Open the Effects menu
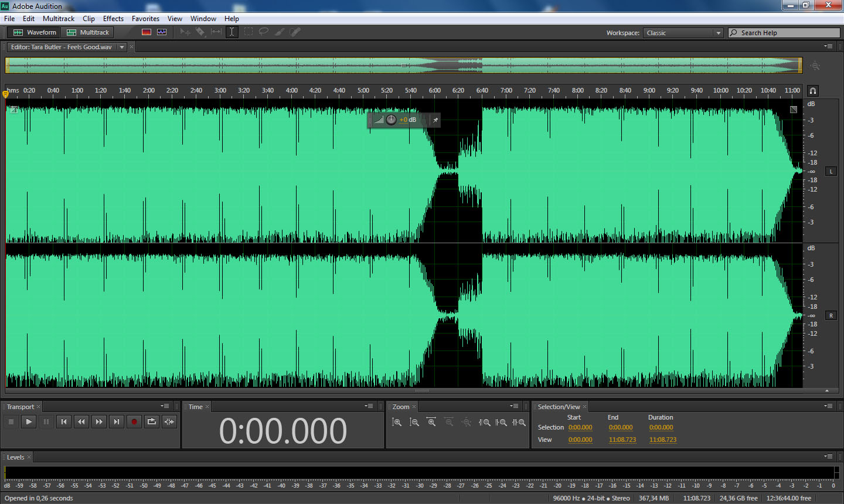 point(113,19)
